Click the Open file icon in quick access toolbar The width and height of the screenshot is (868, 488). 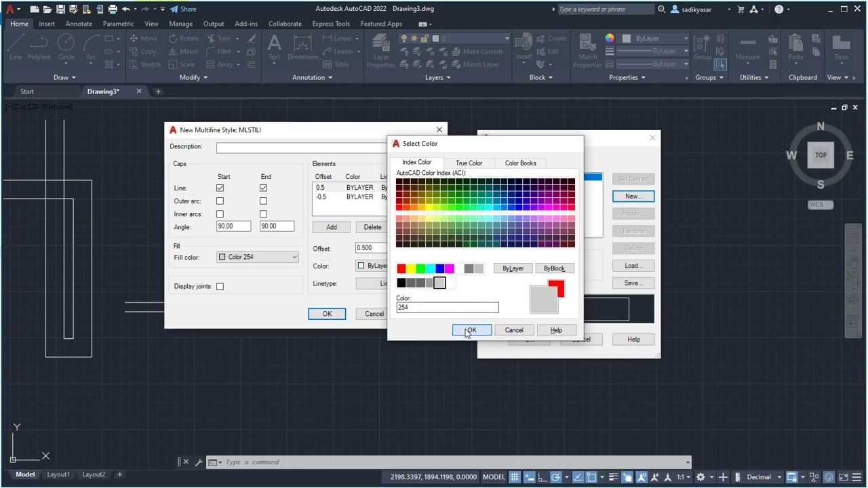pyautogui.click(x=47, y=9)
